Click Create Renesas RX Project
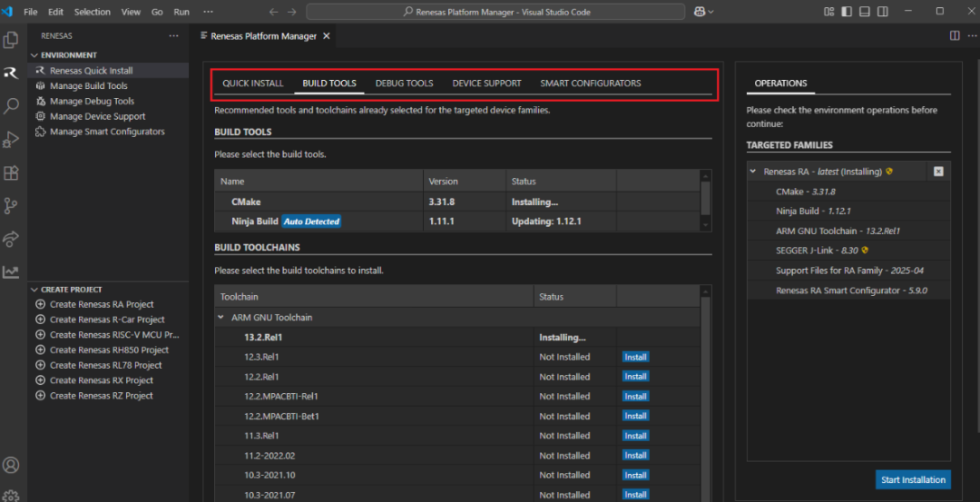 click(101, 380)
